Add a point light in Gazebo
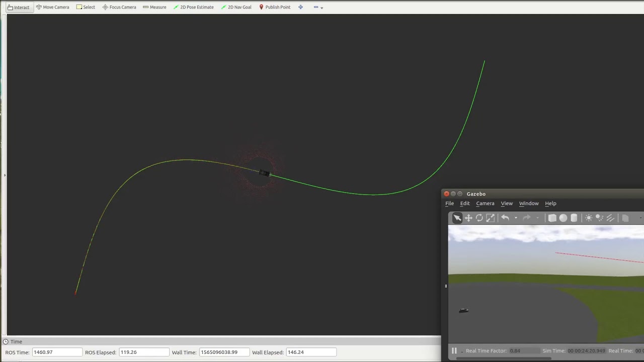 589,218
